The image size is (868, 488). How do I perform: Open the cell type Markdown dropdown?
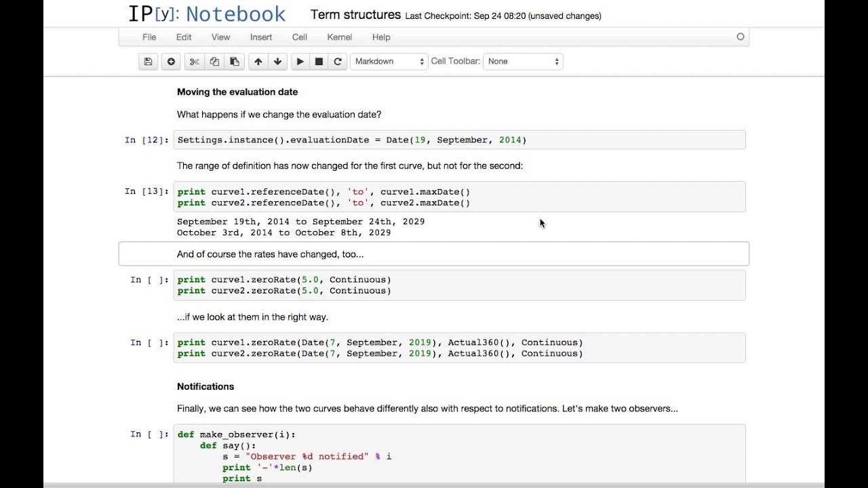point(389,62)
